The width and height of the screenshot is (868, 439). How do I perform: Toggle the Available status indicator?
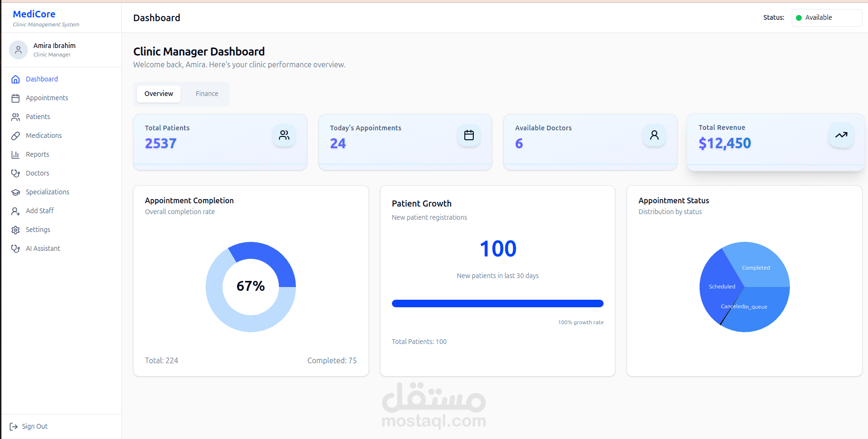tap(826, 17)
